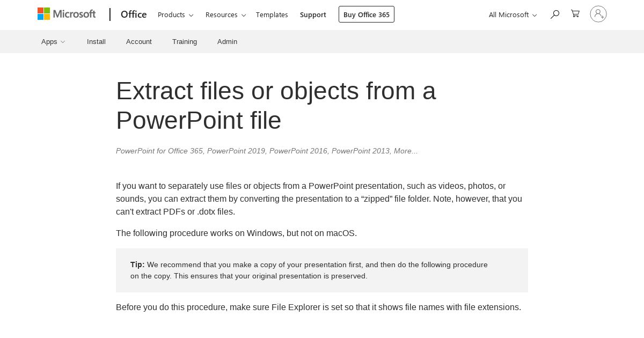Click the Buy Office 365 button
The height and width of the screenshot is (338, 644).
tap(367, 14)
